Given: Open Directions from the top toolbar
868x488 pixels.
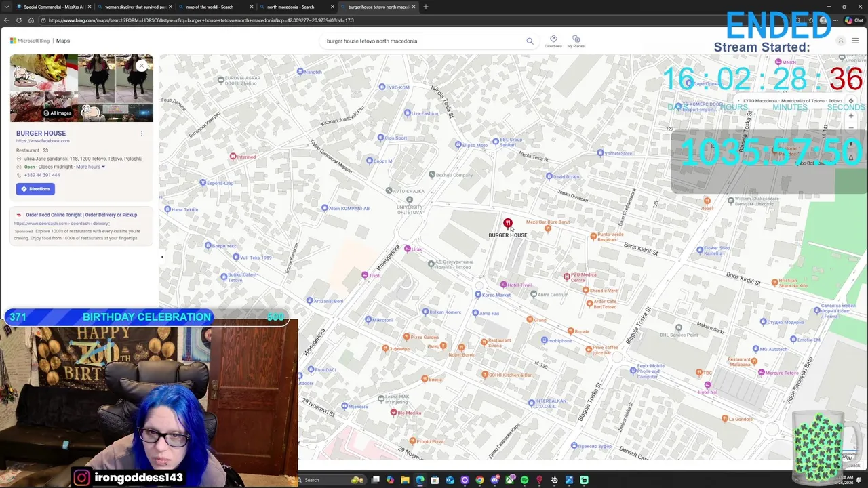Looking at the screenshot, I should coord(553,41).
